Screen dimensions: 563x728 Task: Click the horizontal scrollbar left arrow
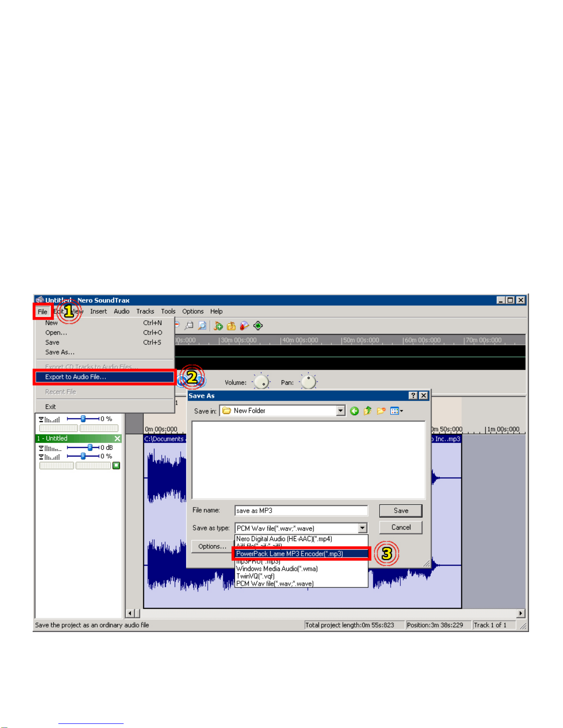[x=130, y=613]
